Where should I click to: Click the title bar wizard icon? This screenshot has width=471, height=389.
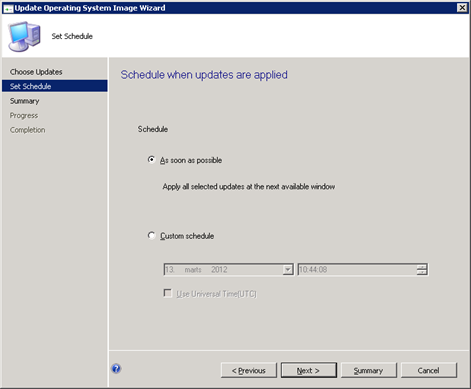[x=8, y=8]
